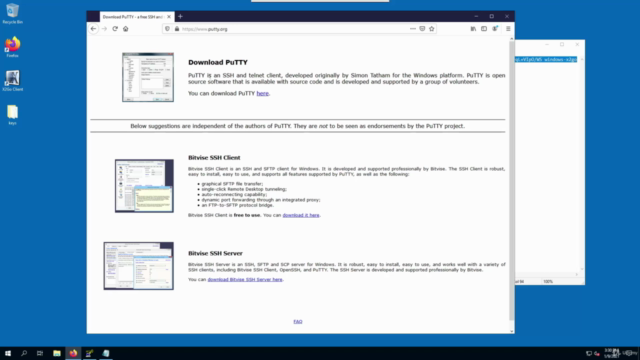This screenshot has width=640, height=360.
Task: Click the browser vertical scrollbar
Action: pos(511,180)
